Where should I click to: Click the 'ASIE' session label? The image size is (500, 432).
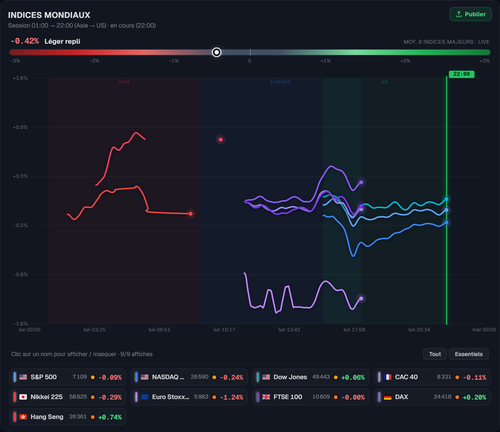point(124,82)
